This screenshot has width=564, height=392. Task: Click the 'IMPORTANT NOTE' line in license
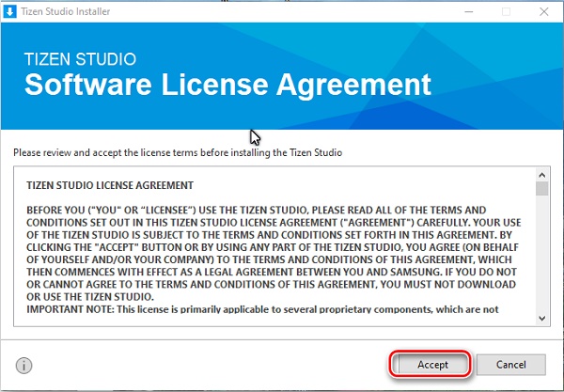(262, 309)
